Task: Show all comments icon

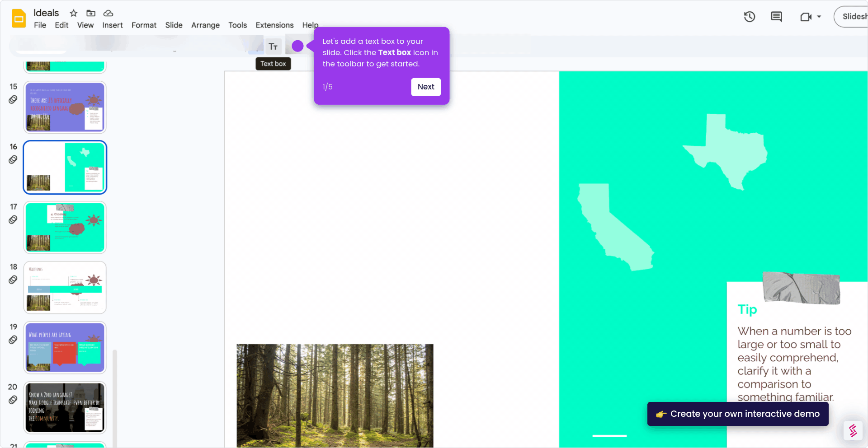Action: coord(776,17)
